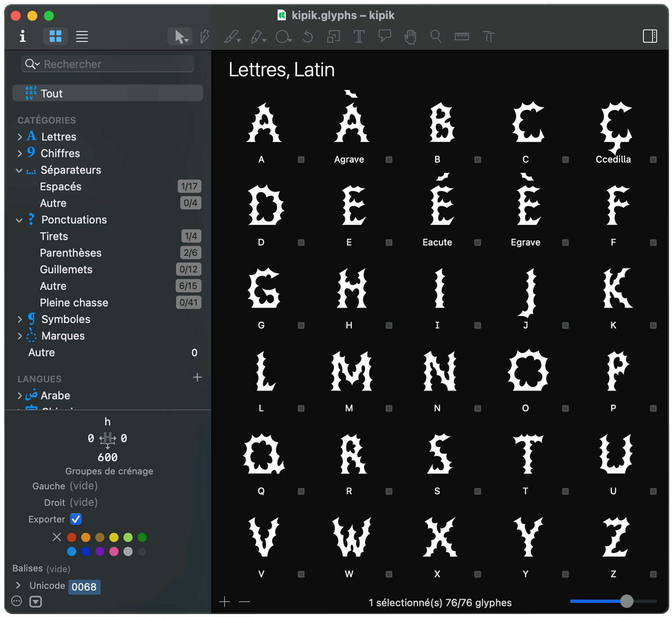Open search options magnifier dropdown
Screen dimensions: 672x617
[32, 64]
